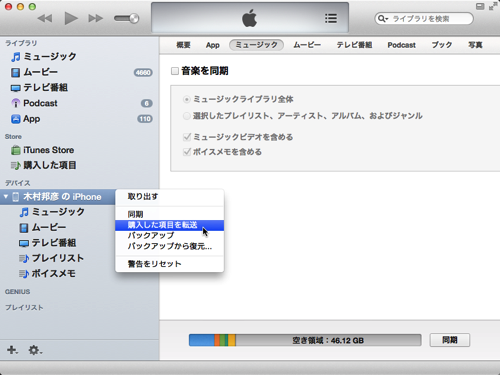Click the ライブラリ section header
The height and width of the screenshot is (375, 500).
(x=21, y=43)
